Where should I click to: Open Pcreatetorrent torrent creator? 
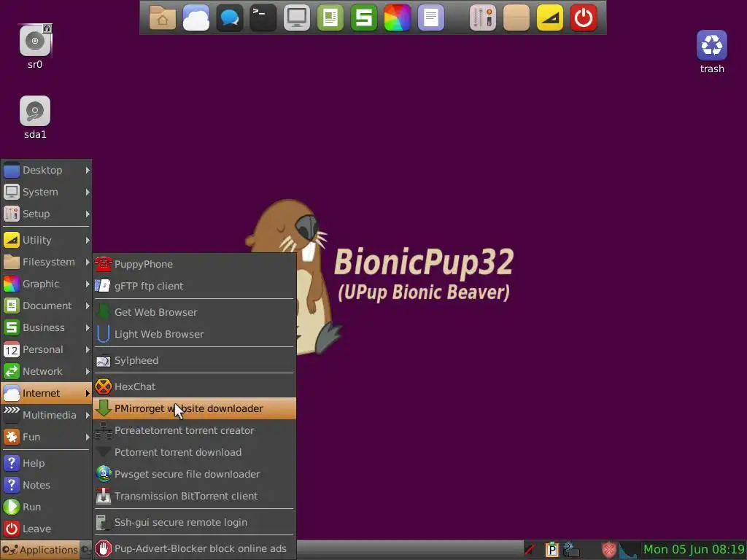(x=194, y=430)
